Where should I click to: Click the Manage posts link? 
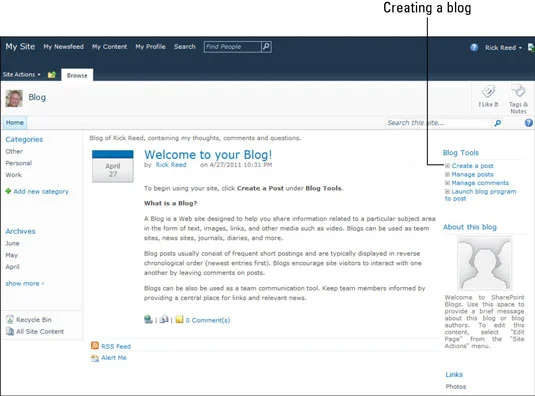[x=473, y=174]
